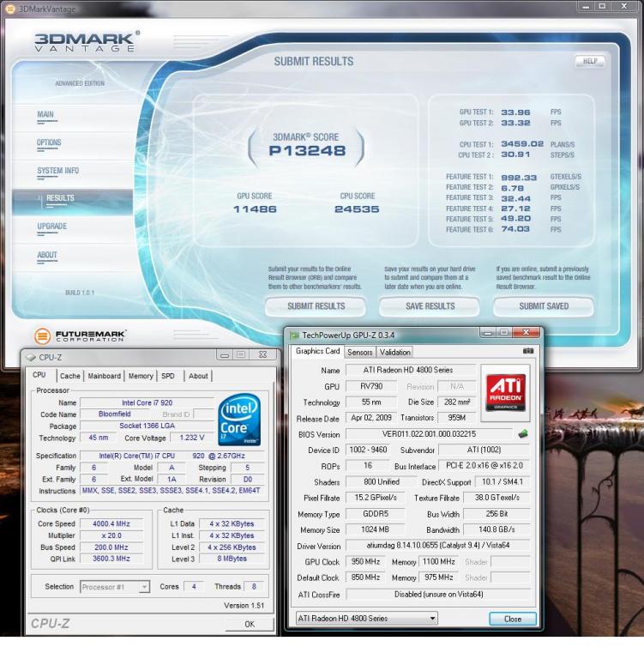Switch to the Memory tab in CPU-Z

141,376
